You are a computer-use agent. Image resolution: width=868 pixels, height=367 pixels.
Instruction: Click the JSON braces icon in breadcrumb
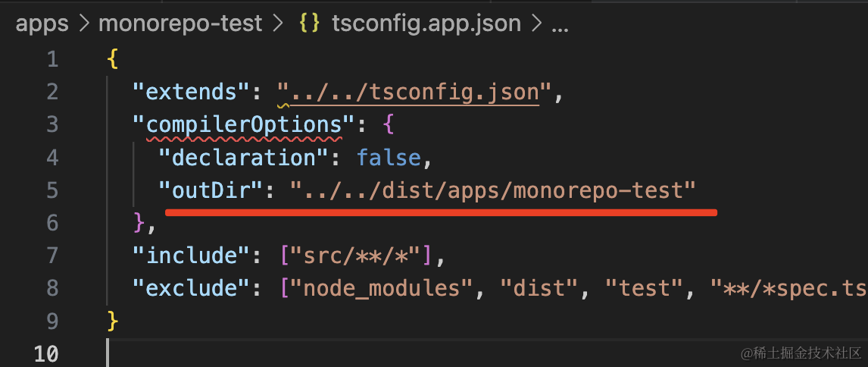pos(308,24)
